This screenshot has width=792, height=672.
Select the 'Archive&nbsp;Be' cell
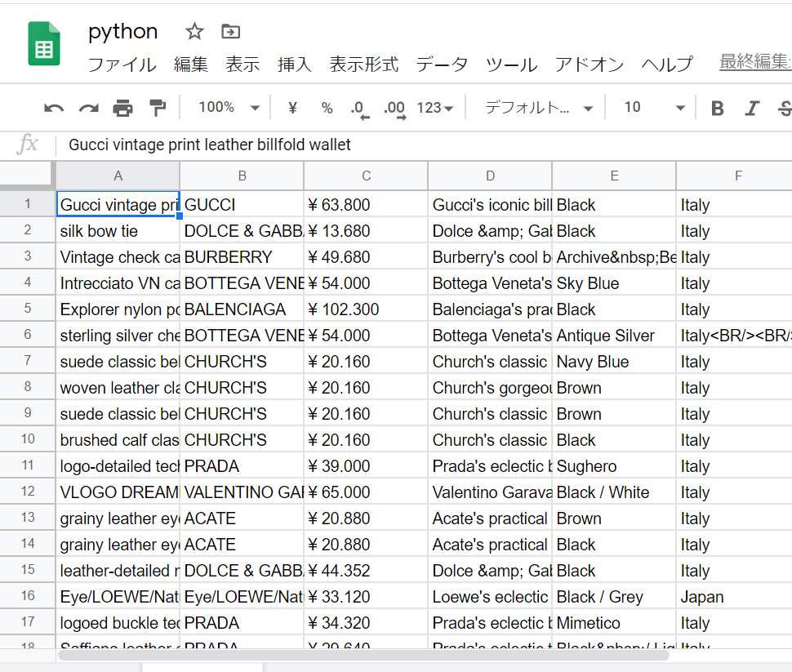click(614, 256)
